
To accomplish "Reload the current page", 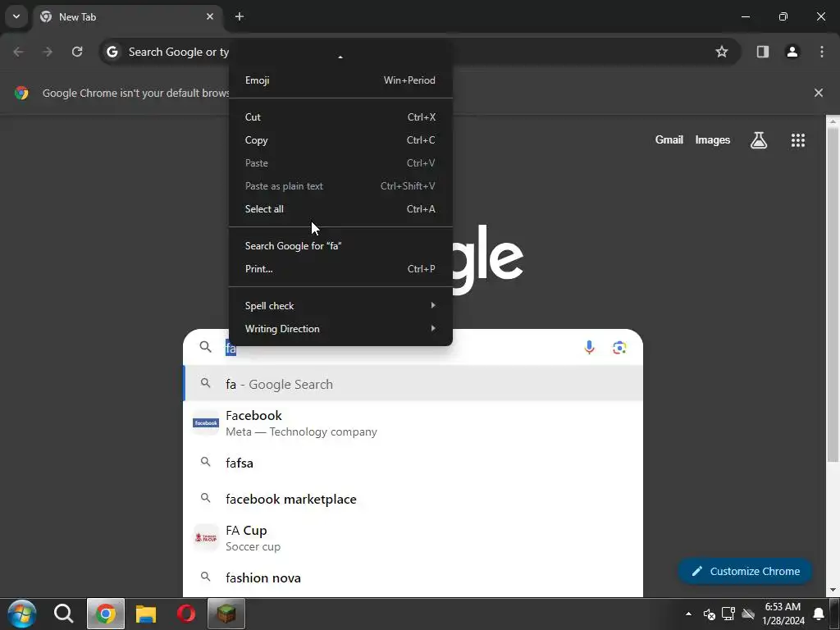I will [x=77, y=52].
